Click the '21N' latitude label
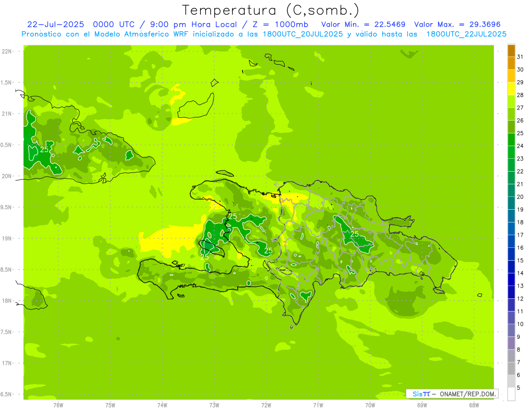This screenshot has height=411, width=532. point(7,114)
